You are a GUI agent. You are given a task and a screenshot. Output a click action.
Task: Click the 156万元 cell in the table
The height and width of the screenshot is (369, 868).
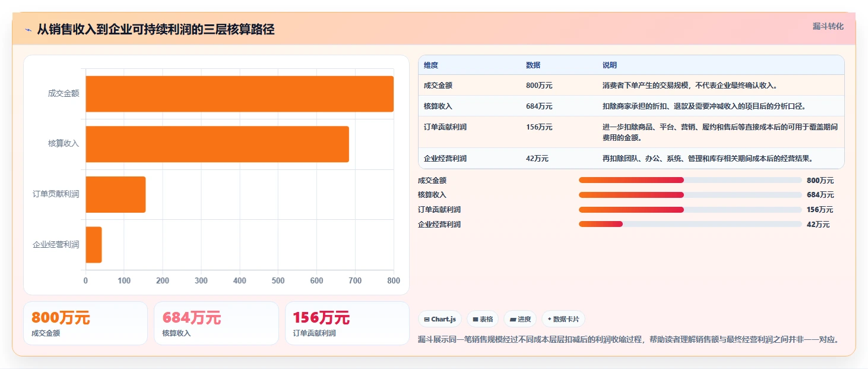point(539,127)
